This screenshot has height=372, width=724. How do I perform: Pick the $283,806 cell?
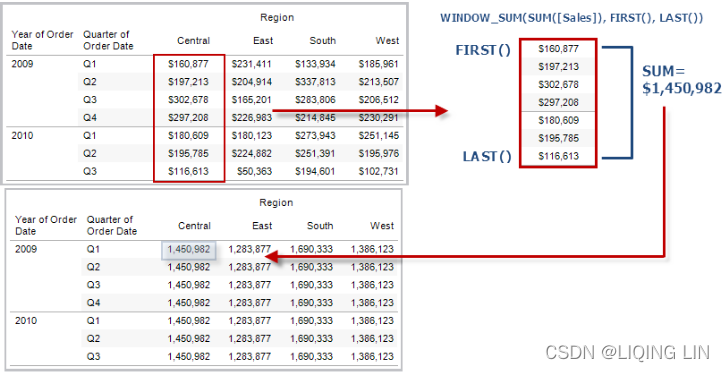point(315,100)
